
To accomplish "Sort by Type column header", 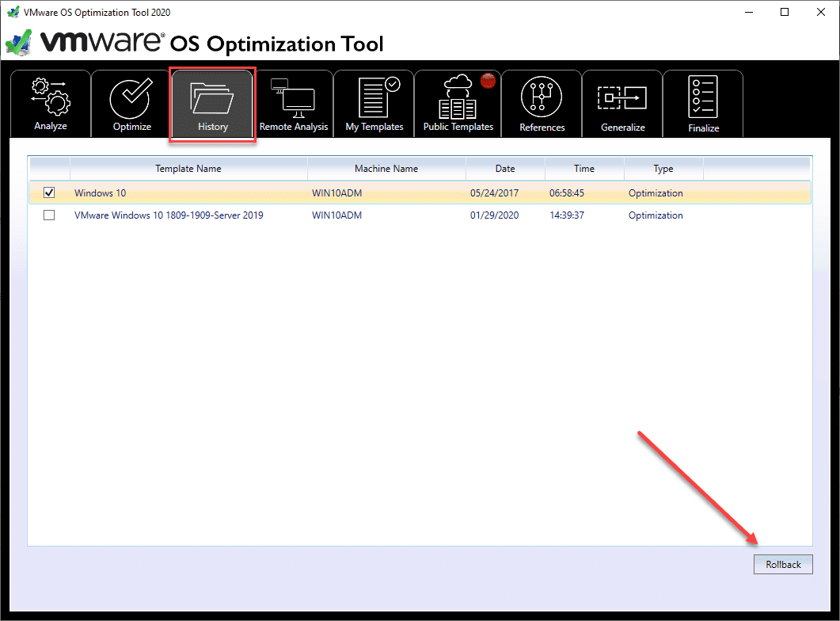I will pos(663,168).
